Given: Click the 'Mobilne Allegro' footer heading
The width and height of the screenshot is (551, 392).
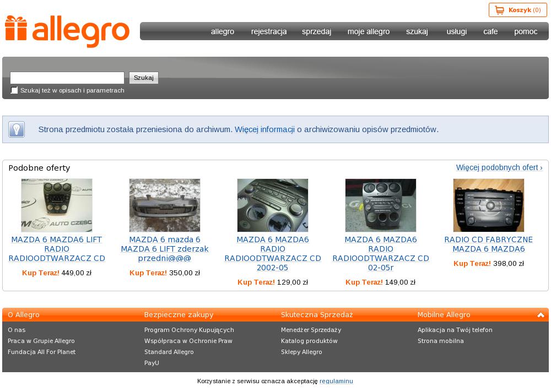Looking at the screenshot, I should pyautogui.click(x=444, y=315).
